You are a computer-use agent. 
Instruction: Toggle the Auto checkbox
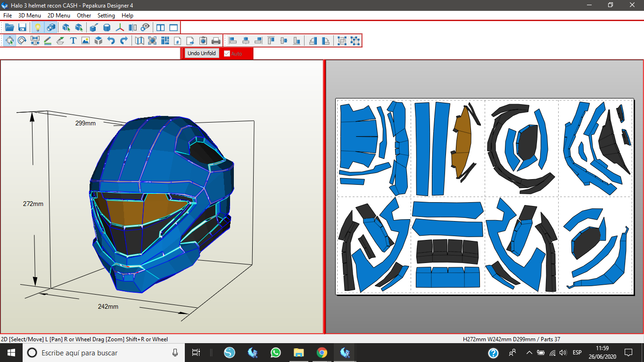coord(227,54)
